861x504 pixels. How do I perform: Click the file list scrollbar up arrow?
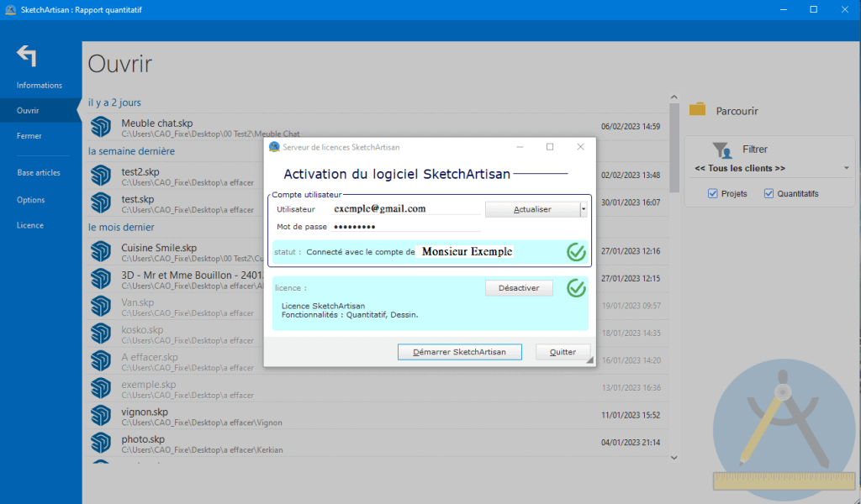coord(674,97)
